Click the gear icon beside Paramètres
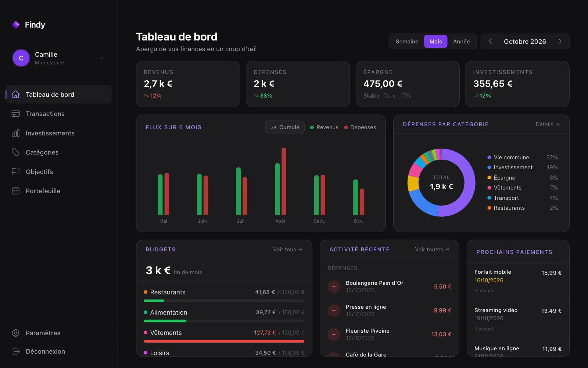The height and width of the screenshot is (368, 588). tap(15, 333)
